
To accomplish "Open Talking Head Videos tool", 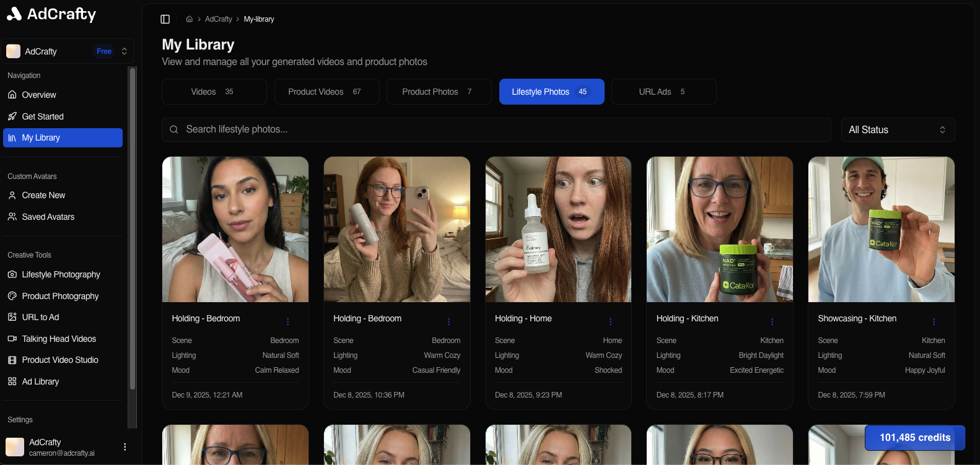I will click(x=63, y=339).
